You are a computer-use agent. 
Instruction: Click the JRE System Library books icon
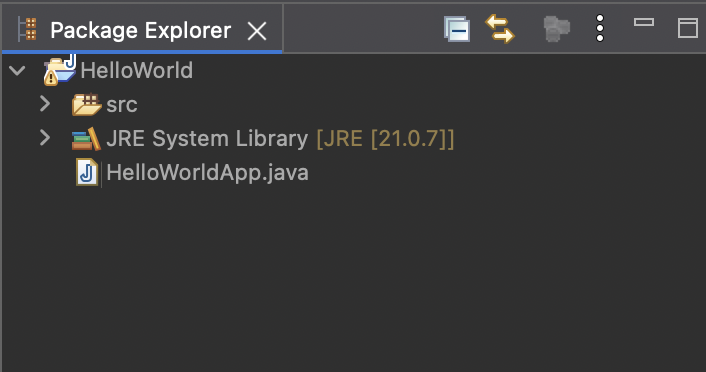tap(86, 139)
